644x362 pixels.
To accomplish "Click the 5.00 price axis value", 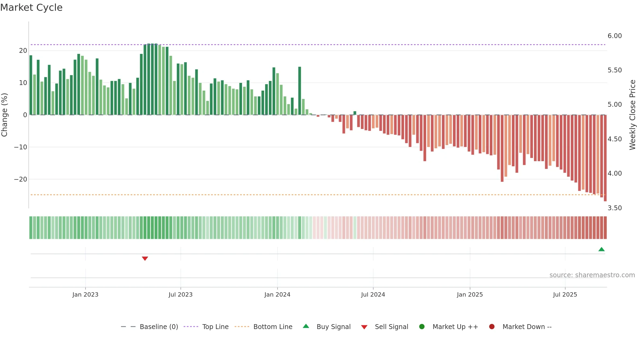I will (x=615, y=105).
